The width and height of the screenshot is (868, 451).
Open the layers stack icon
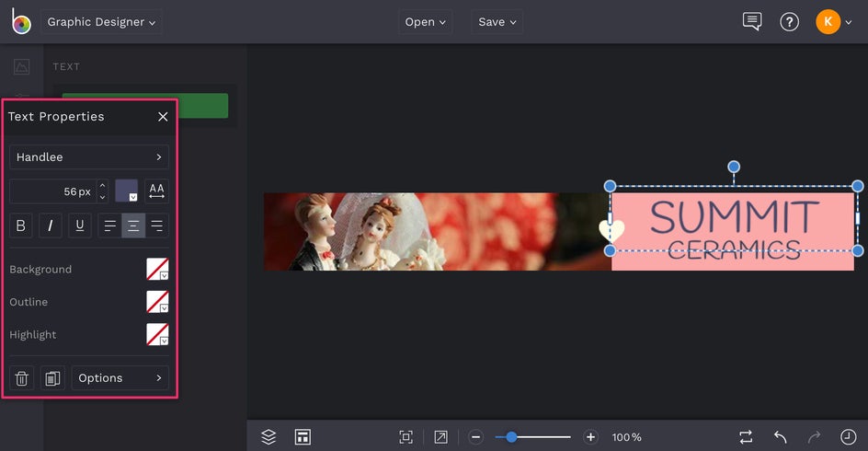(268, 437)
